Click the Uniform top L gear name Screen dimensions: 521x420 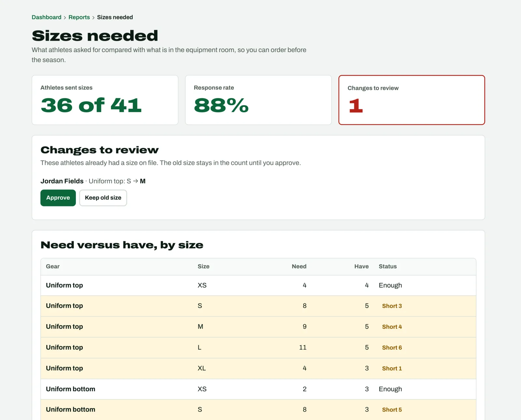(64, 347)
